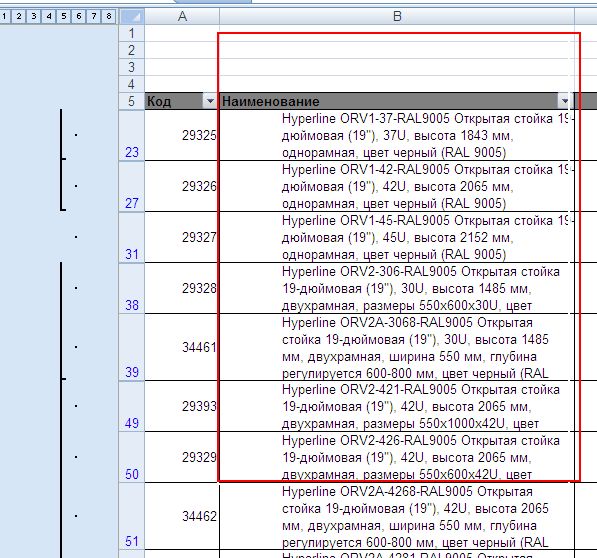Click the cell with code 29325

[x=182, y=135]
